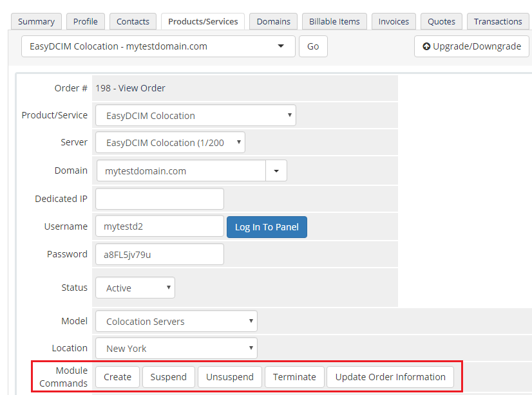
Task: Click the Username input field
Action: (160, 226)
